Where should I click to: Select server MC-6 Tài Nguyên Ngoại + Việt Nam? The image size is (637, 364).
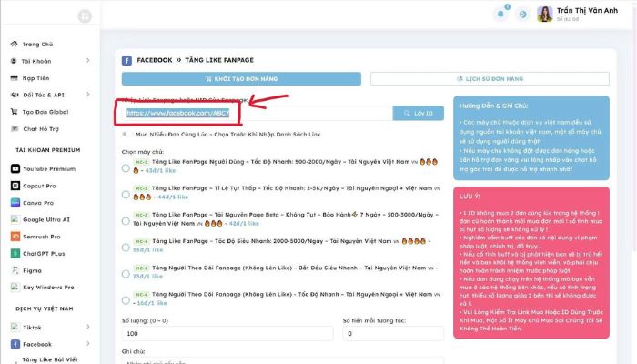point(126,300)
